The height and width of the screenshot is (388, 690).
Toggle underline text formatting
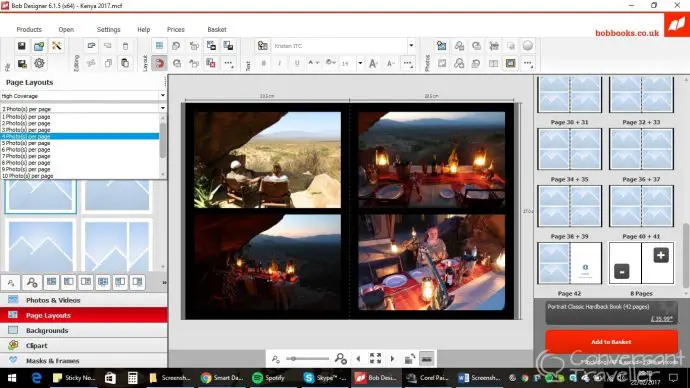297,63
